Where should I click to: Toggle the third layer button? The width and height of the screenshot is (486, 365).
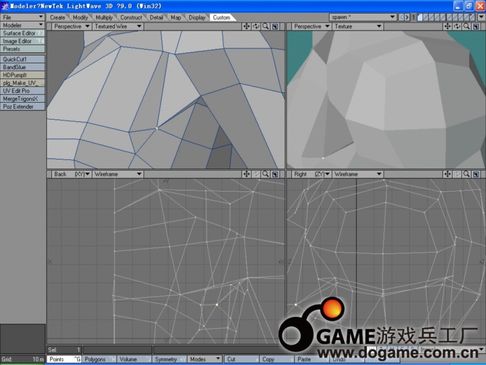tap(431, 17)
